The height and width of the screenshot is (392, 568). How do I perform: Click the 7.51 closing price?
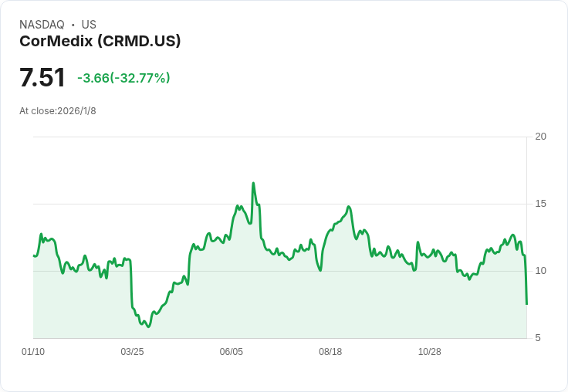click(x=42, y=78)
